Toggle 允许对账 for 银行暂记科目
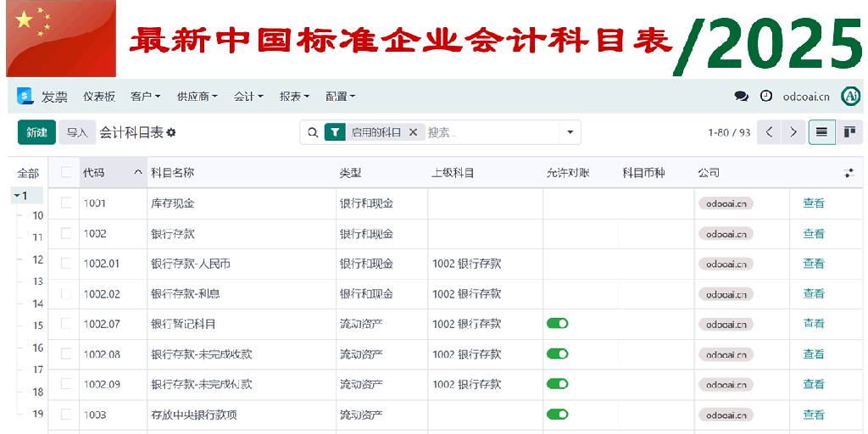868x434 pixels. point(557,324)
